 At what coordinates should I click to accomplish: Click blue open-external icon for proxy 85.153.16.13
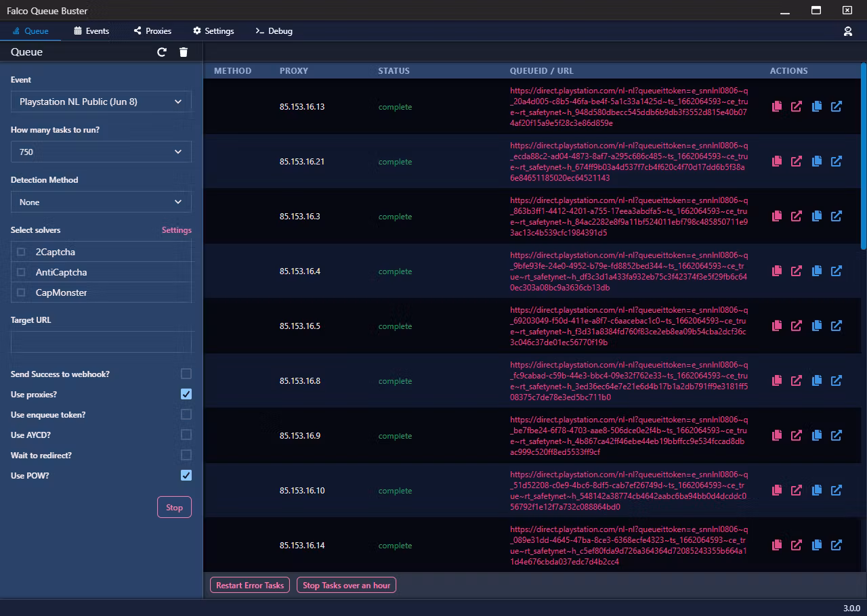837,107
